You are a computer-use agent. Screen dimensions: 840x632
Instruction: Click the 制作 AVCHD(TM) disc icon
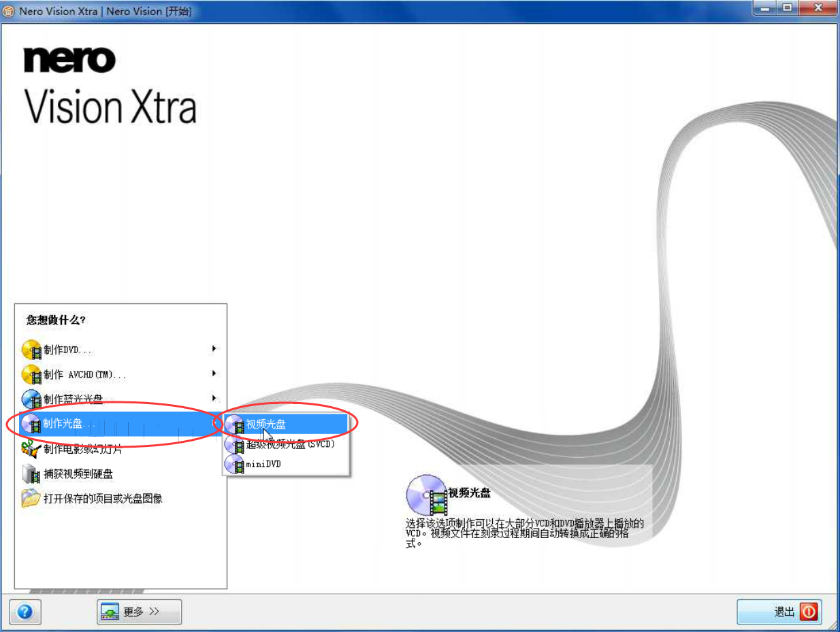pyautogui.click(x=31, y=374)
